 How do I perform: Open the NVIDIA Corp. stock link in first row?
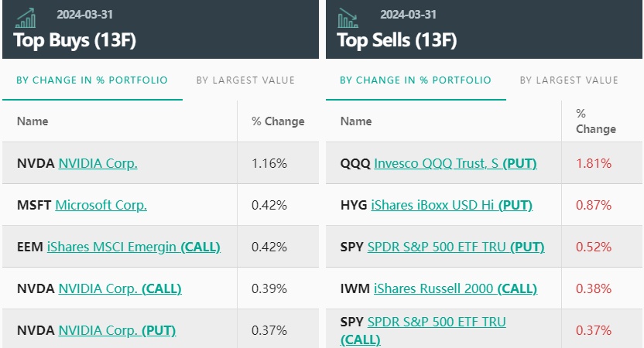pos(98,163)
